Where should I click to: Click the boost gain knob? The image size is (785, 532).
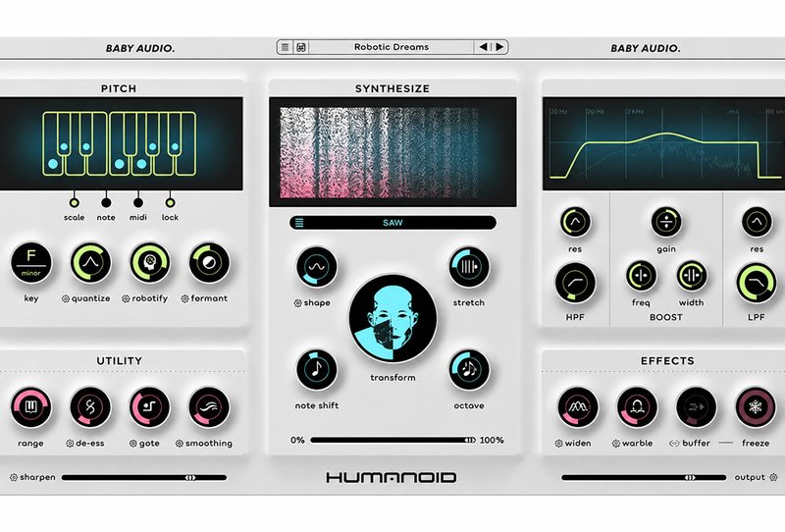[666, 222]
